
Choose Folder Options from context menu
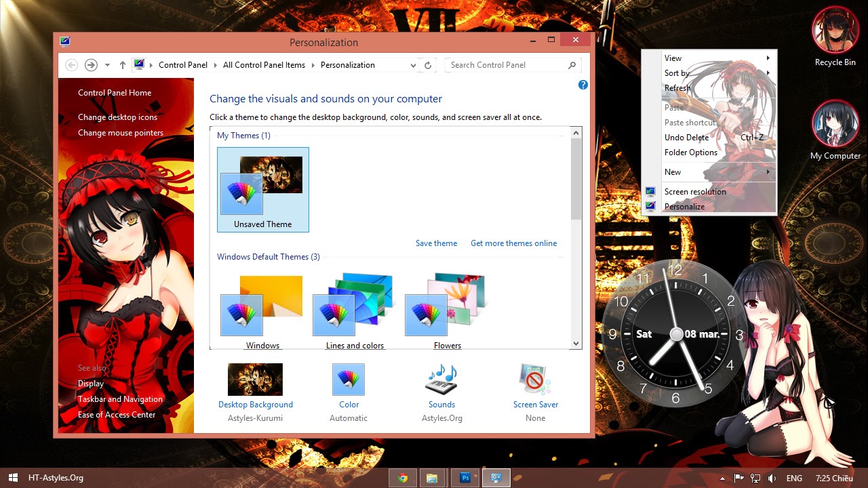coord(709,152)
